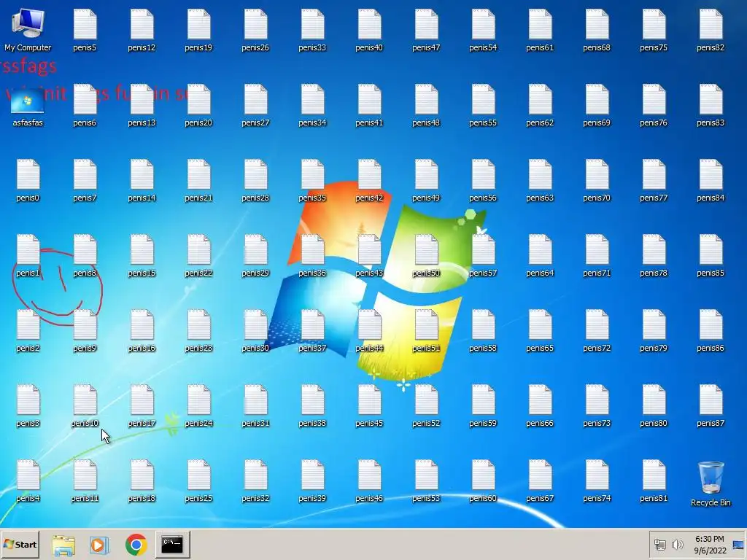
Task: Click the 6:30 PM clock and date
Action: [x=709, y=545]
